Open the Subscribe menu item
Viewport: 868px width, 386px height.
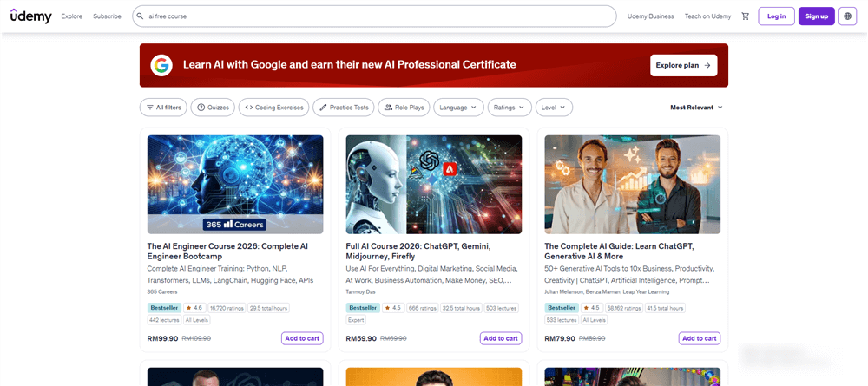pos(107,16)
